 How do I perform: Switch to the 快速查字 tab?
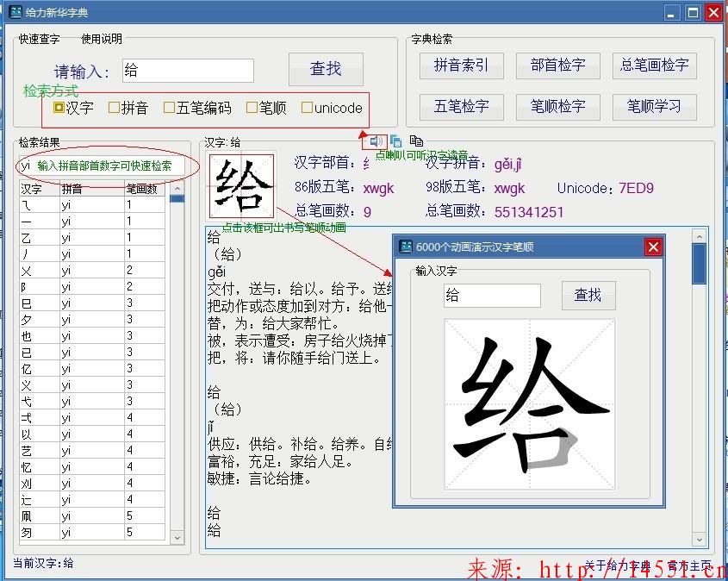[40, 39]
